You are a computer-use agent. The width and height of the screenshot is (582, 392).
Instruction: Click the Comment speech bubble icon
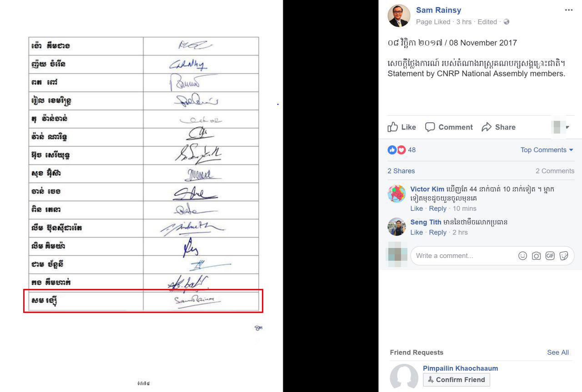click(x=430, y=127)
